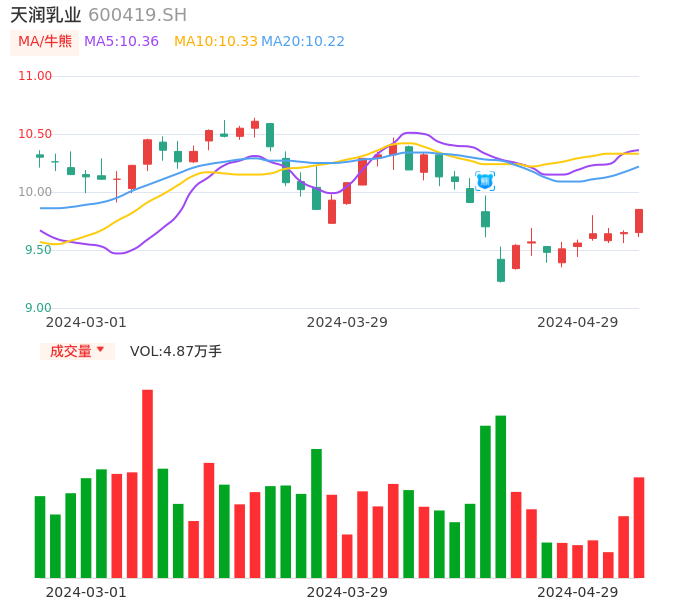This screenshot has height=606, width=686.
Task: Open the MA/牛熊 indicator selector
Action: tap(45, 42)
